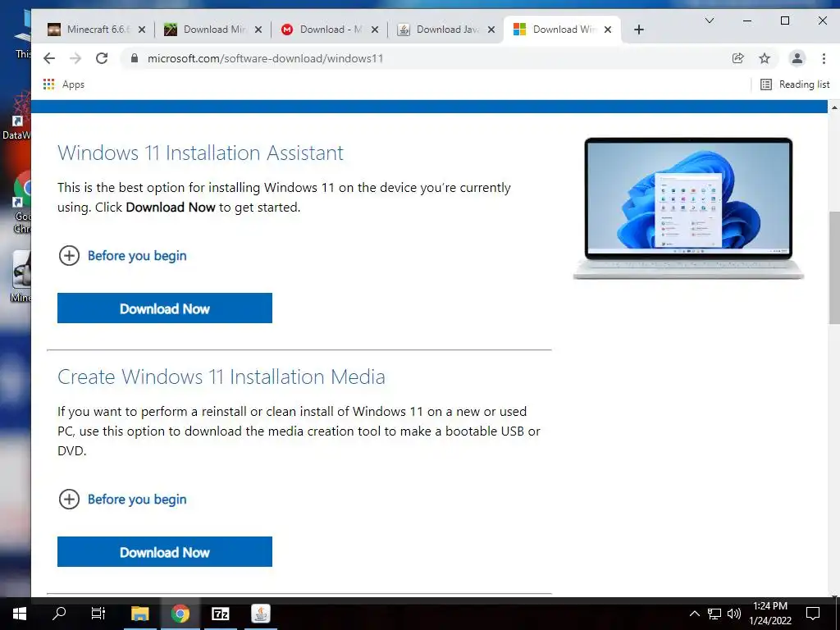
Task: Open the Windows Start menu
Action: tap(20, 614)
